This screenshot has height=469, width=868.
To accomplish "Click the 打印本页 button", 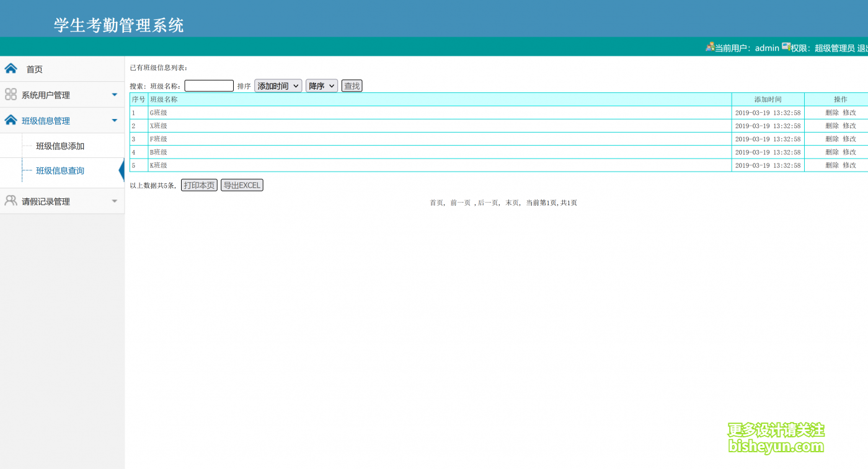I will [x=199, y=185].
